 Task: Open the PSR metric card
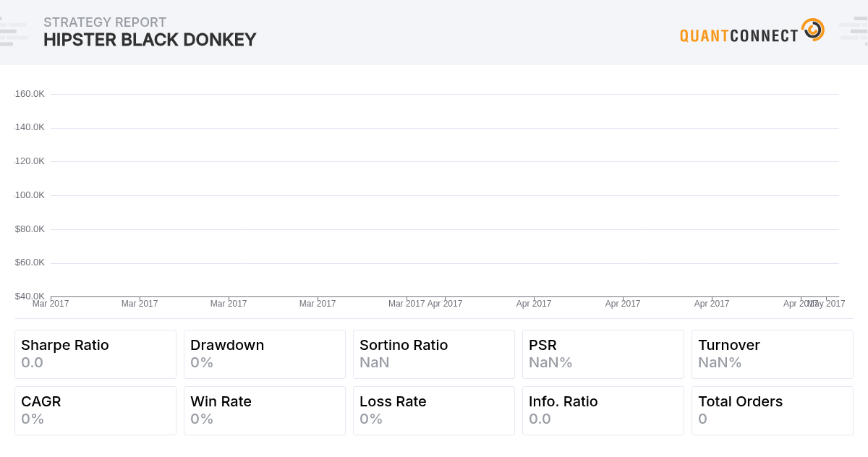(x=603, y=354)
